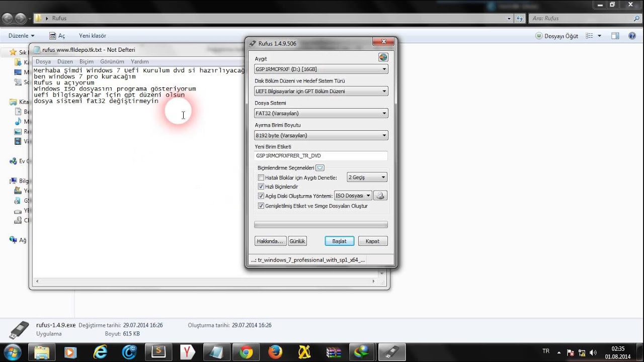Open Düzen menu in Notepad
This screenshot has height=362, width=644.
65,61
